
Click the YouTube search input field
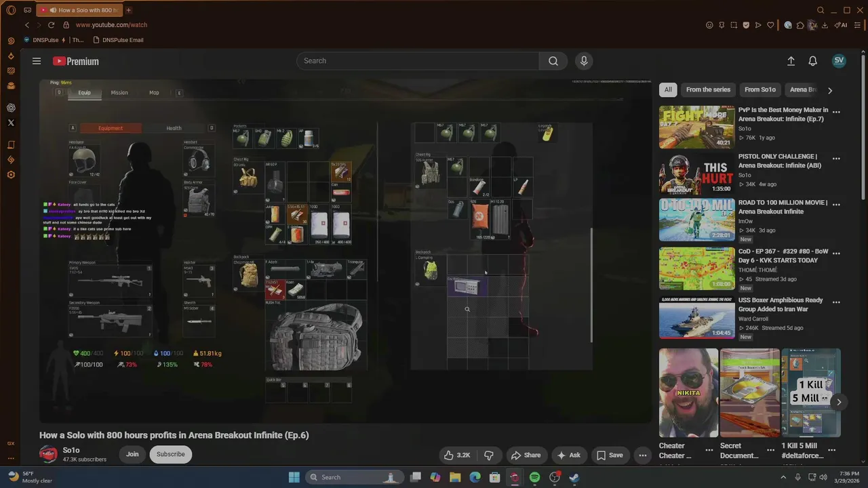418,61
